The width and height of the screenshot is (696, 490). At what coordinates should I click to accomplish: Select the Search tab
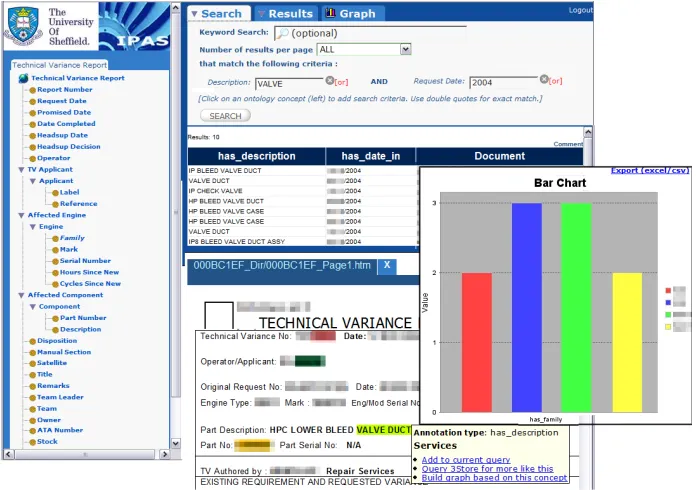tap(219, 14)
